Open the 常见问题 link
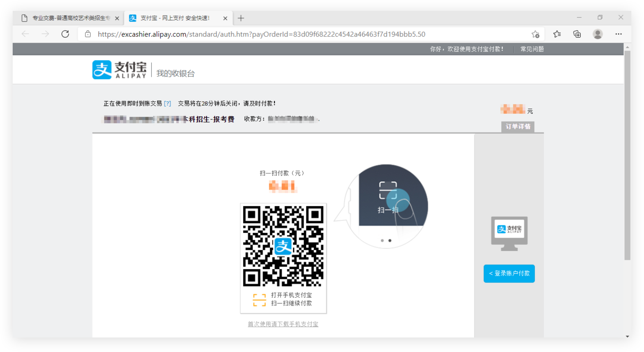This screenshot has width=644, height=352. [x=532, y=49]
